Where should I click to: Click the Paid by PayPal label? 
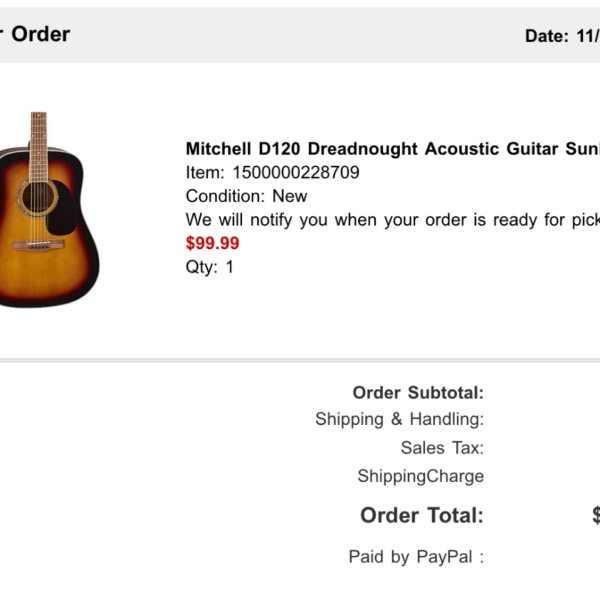[416, 557]
